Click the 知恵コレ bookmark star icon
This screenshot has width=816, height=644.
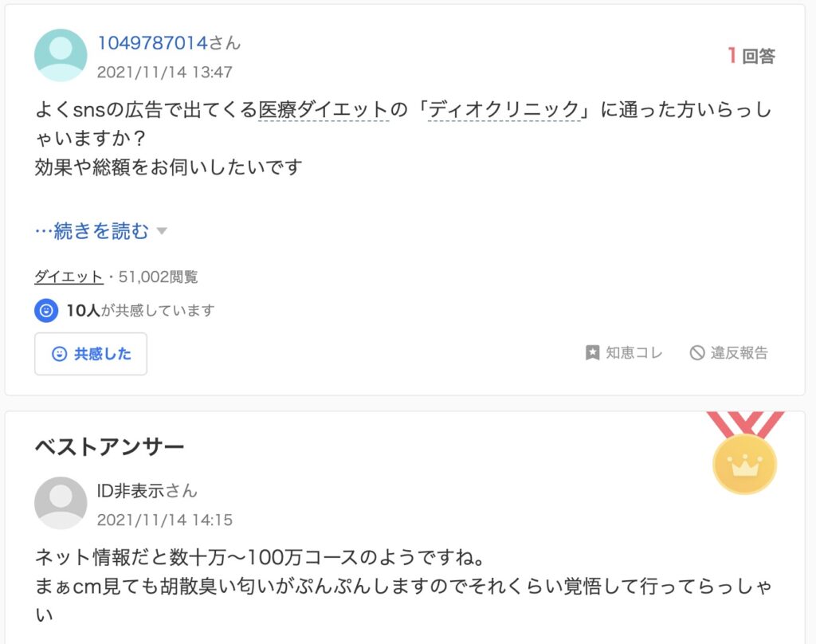(592, 353)
